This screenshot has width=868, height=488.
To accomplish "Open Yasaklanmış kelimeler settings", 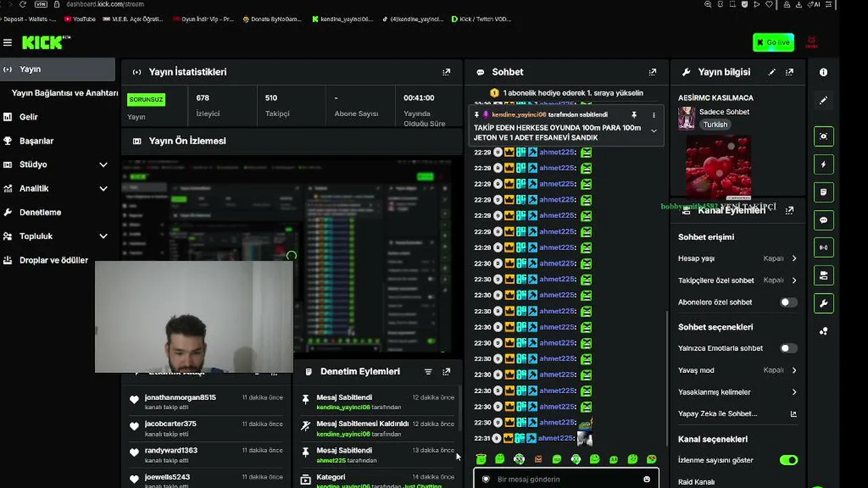I will tap(738, 392).
